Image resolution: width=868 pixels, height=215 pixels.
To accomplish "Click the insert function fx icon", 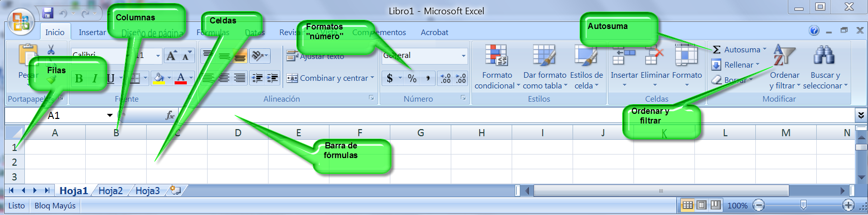I will 170,115.
